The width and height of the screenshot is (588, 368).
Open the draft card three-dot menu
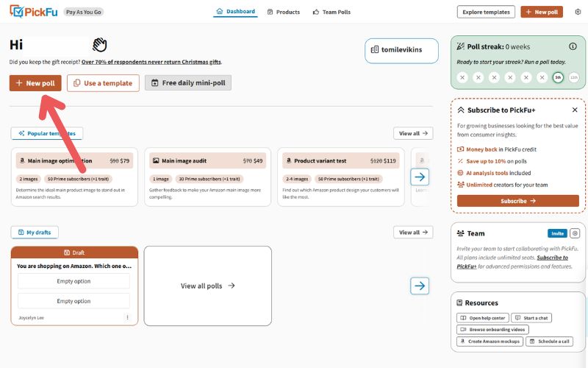127,317
